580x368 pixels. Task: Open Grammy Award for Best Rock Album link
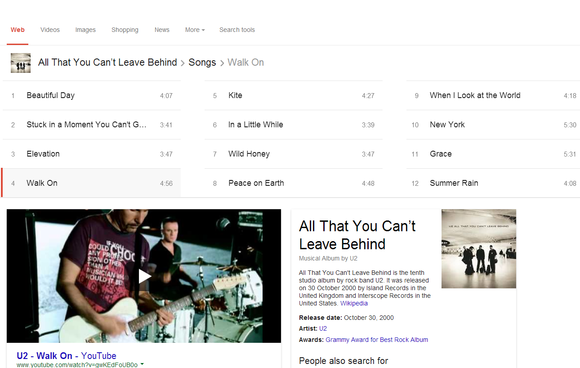click(x=377, y=340)
